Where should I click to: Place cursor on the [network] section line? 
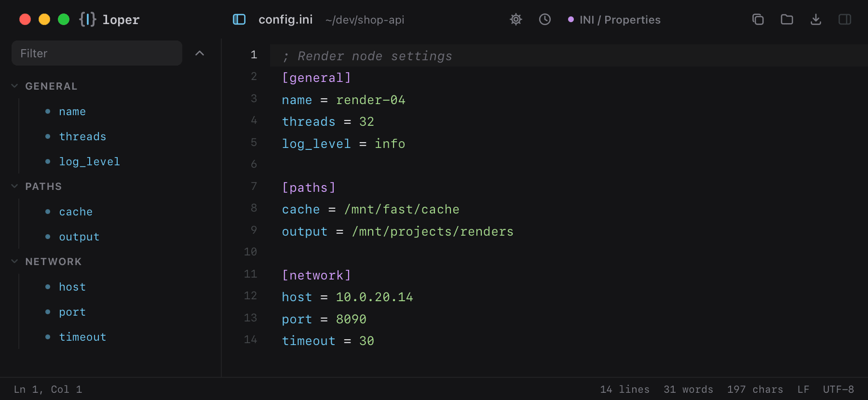tap(316, 275)
